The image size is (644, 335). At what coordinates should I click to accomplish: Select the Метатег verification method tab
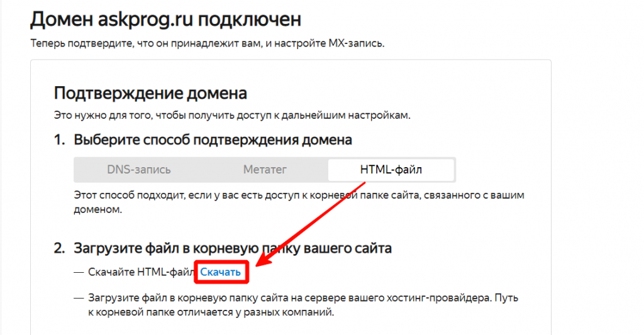coord(265,170)
